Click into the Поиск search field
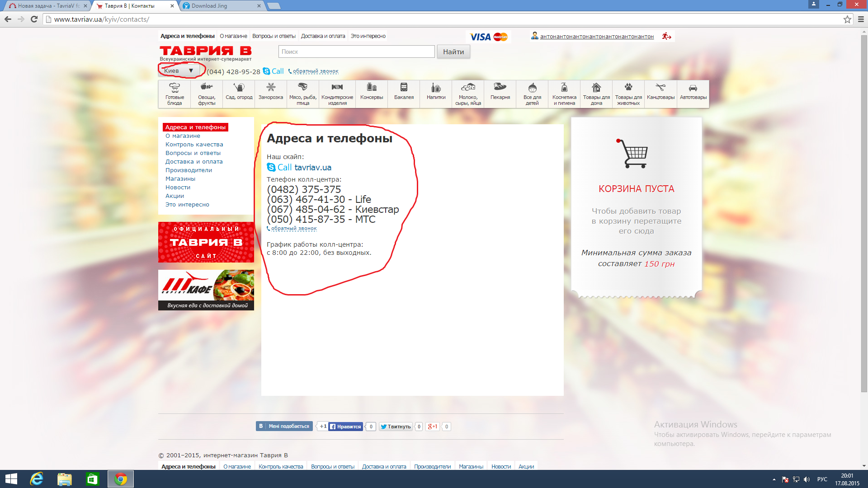The height and width of the screenshot is (488, 868). pos(356,52)
